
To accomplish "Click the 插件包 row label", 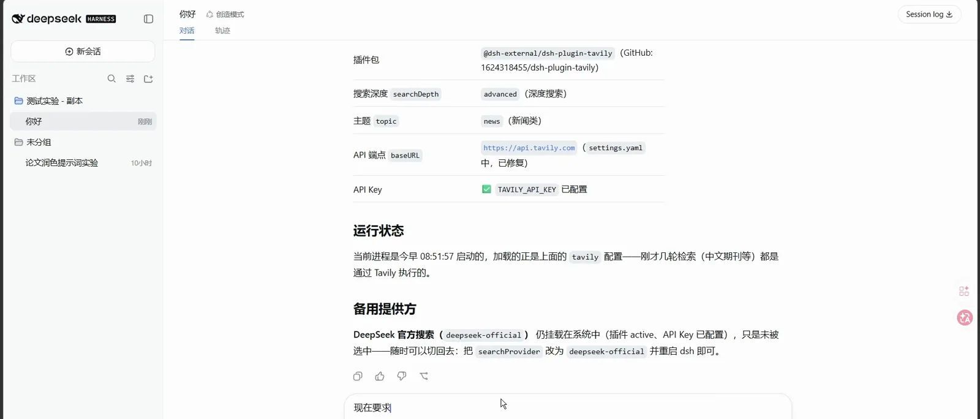I will [x=366, y=60].
